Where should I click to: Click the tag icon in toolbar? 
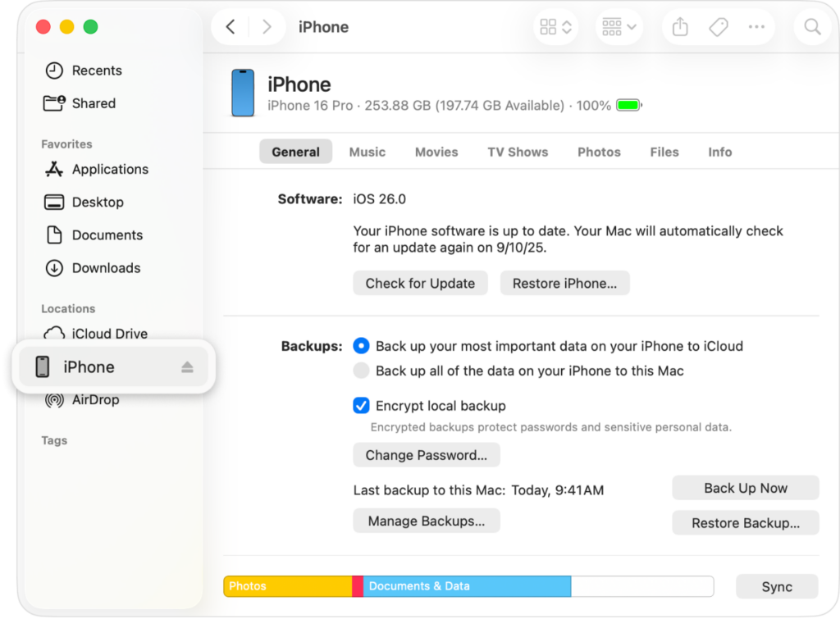719,27
